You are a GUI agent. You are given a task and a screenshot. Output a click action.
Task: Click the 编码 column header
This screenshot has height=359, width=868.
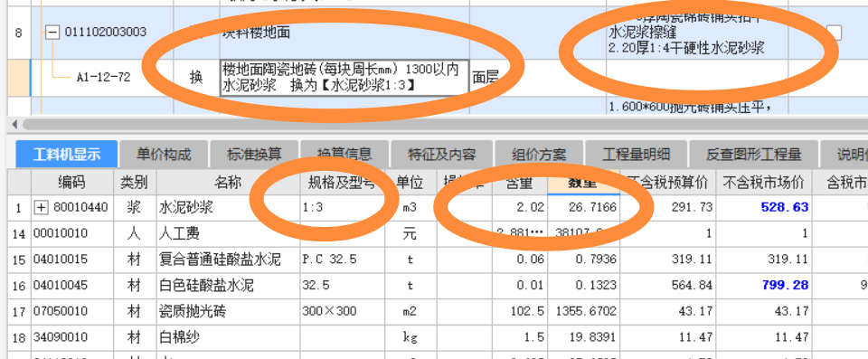pyautogui.click(x=72, y=183)
